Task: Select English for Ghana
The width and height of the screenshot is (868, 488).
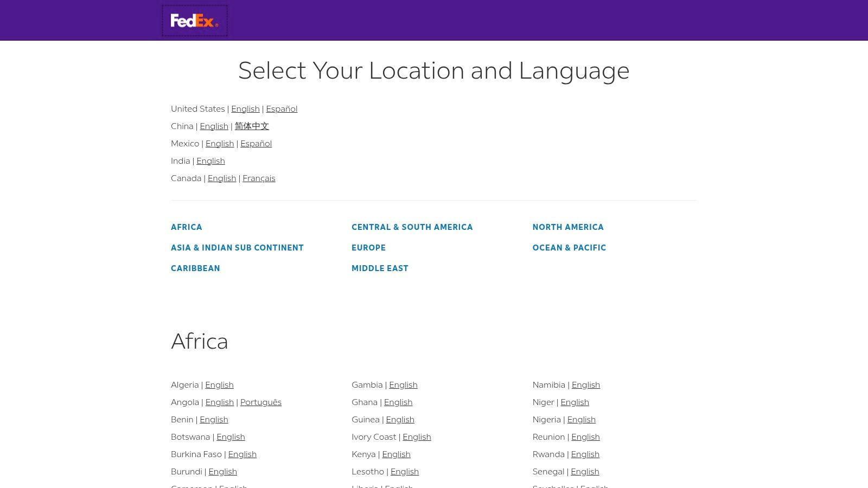Action: [398, 402]
